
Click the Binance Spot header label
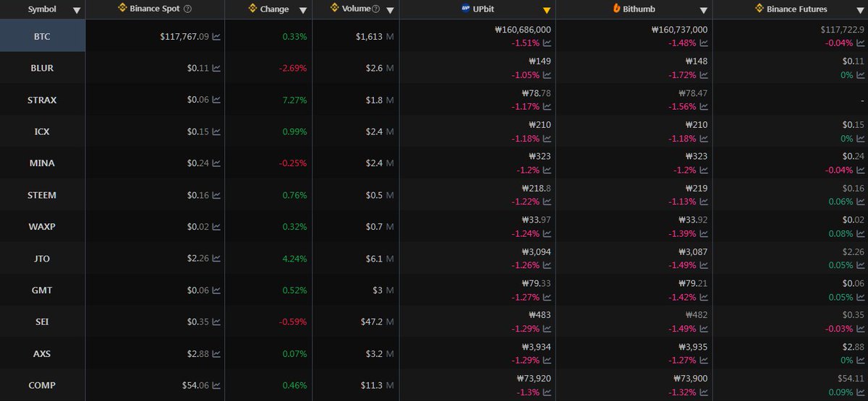click(156, 9)
